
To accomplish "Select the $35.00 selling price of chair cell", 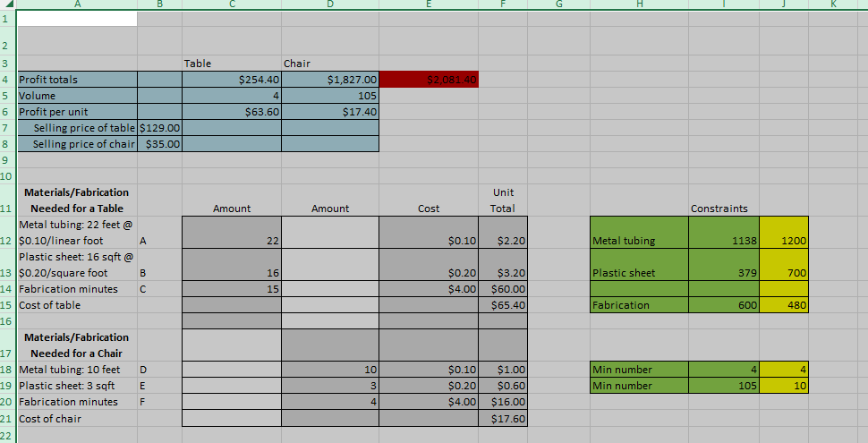I will [x=159, y=144].
